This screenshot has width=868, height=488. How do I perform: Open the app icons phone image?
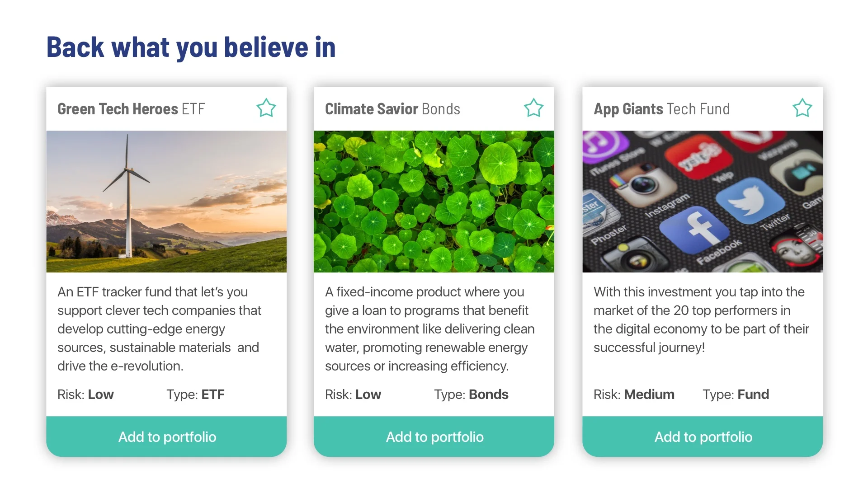(703, 202)
